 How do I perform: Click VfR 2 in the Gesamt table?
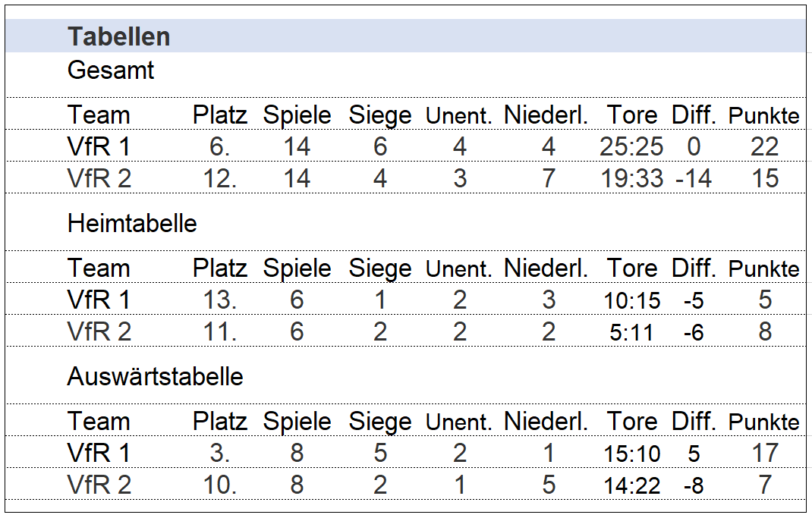99,178
